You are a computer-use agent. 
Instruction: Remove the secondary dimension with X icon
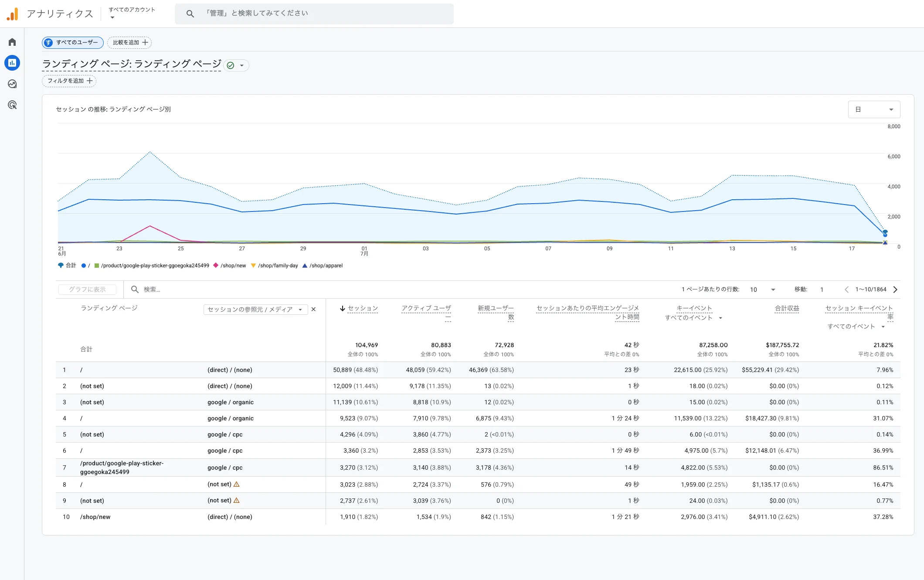pyautogui.click(x=313, y=309)
